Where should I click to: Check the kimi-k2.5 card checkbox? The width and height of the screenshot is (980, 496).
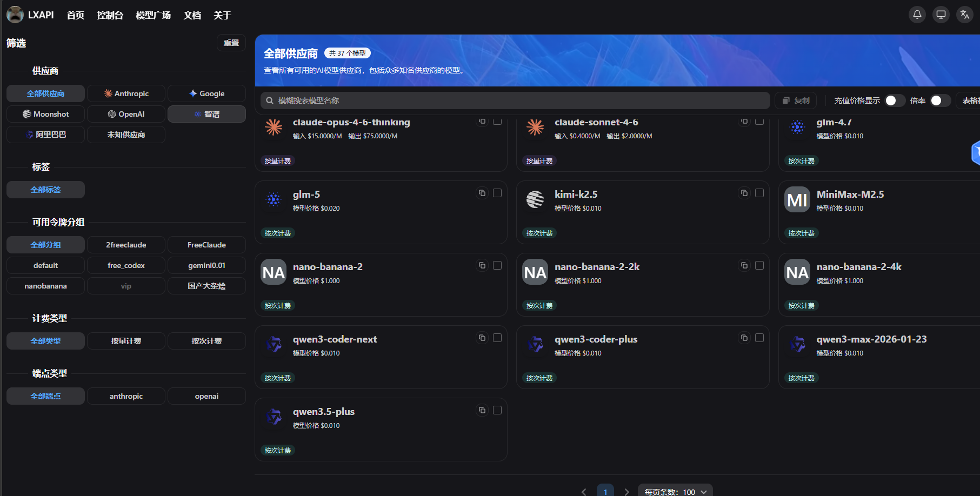[x=759, y=193]
